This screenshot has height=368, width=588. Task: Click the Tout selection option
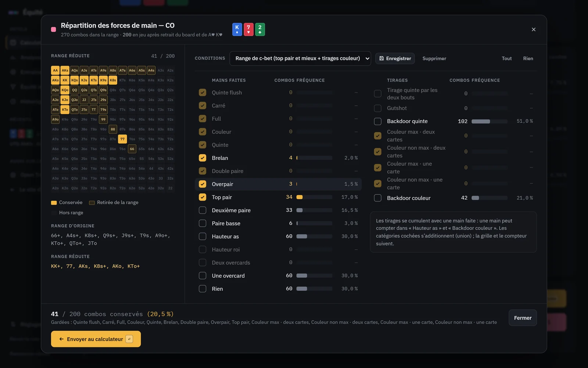pyautogui.click(x=507, y=59)
